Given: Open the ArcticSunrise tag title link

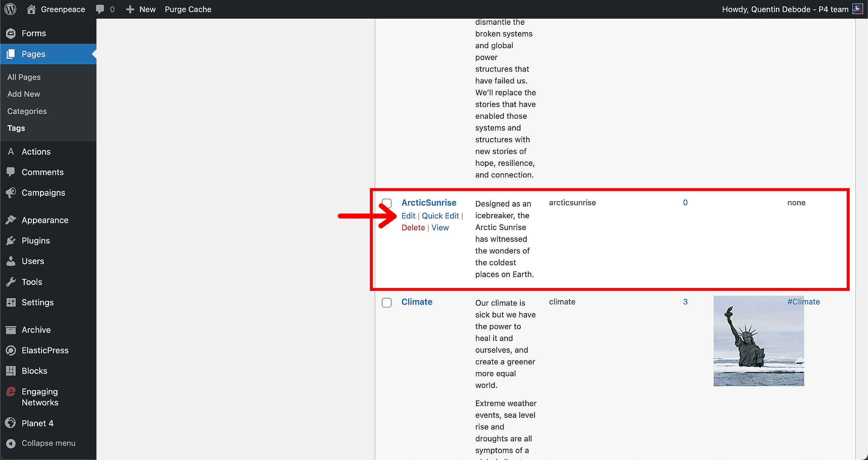Looking at the screenshot, I should [429, 203].
